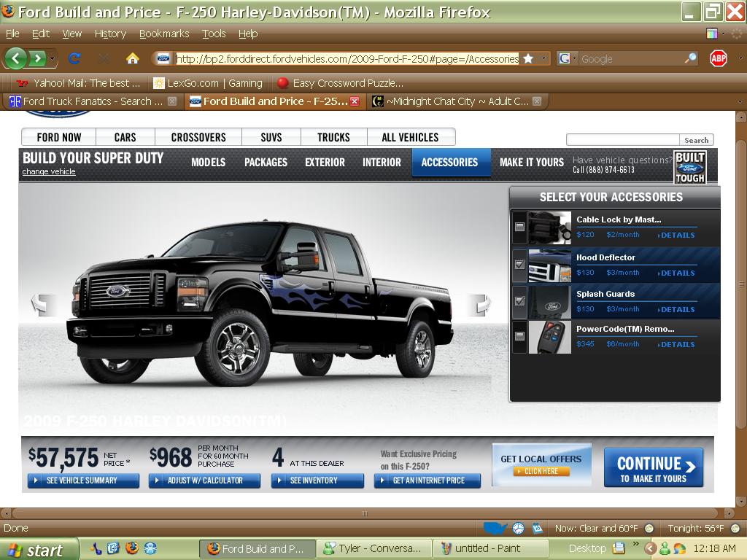Open the Bookmarks menu

164,34
